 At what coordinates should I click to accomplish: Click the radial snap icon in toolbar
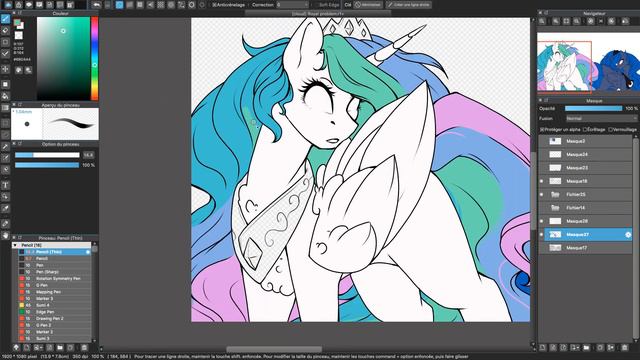point(171,5)
